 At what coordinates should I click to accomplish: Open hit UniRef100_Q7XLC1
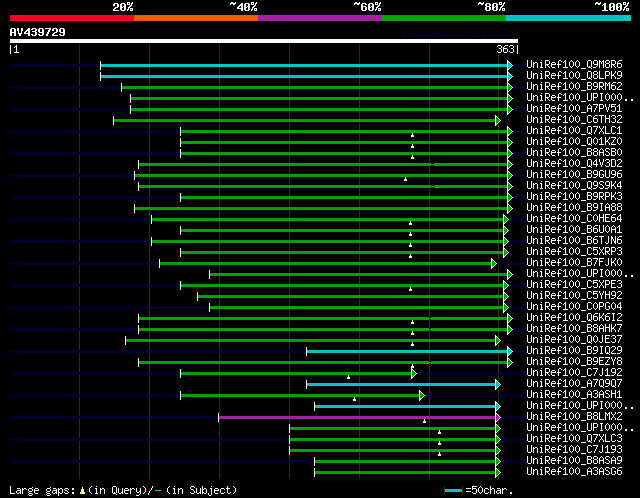click(x=574, y=130)
